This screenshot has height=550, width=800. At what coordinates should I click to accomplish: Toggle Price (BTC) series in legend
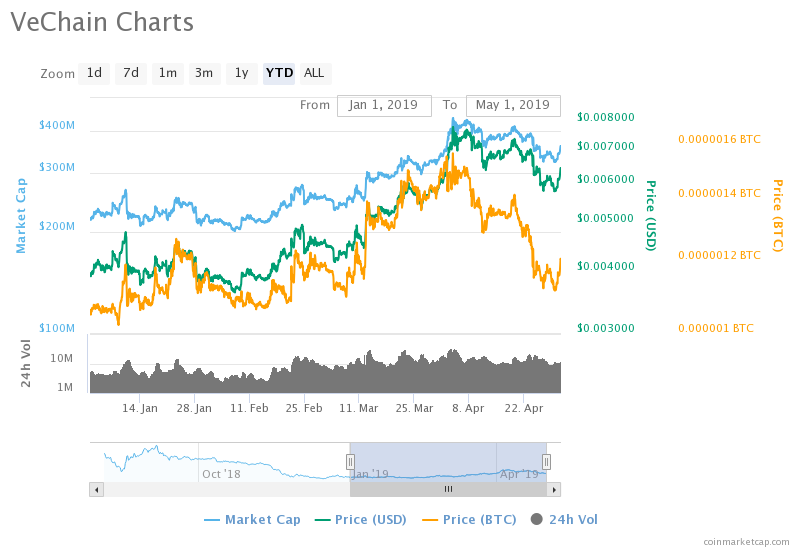[x=469, y=520]
